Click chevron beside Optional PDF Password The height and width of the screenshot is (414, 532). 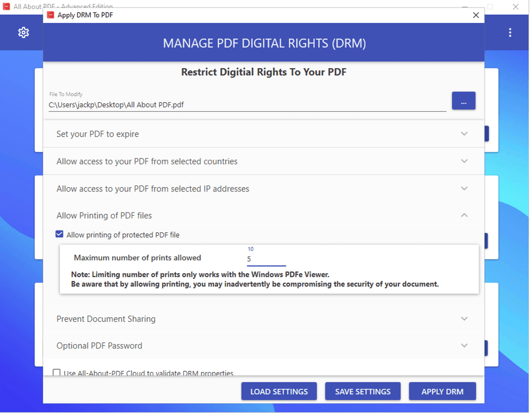point(464,346)
